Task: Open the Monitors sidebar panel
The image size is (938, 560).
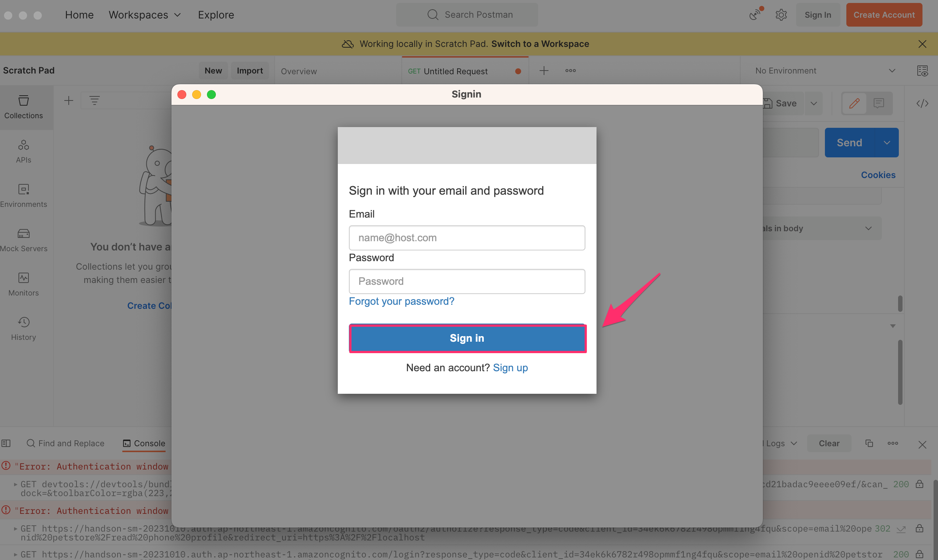Action: coord(23,284)
